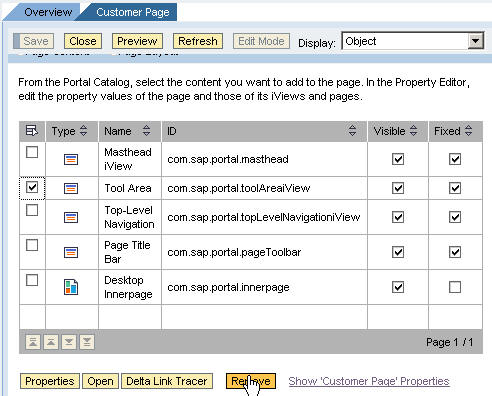Open the Display dropdown showing Object
The height and width of the screenshot is (396, 492).
pos(476,41)
